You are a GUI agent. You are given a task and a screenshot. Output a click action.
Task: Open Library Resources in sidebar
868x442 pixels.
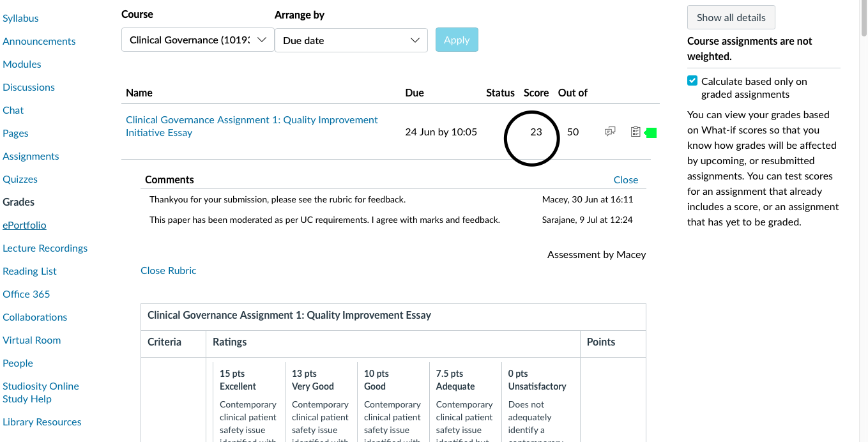click(x=42, y=422)
